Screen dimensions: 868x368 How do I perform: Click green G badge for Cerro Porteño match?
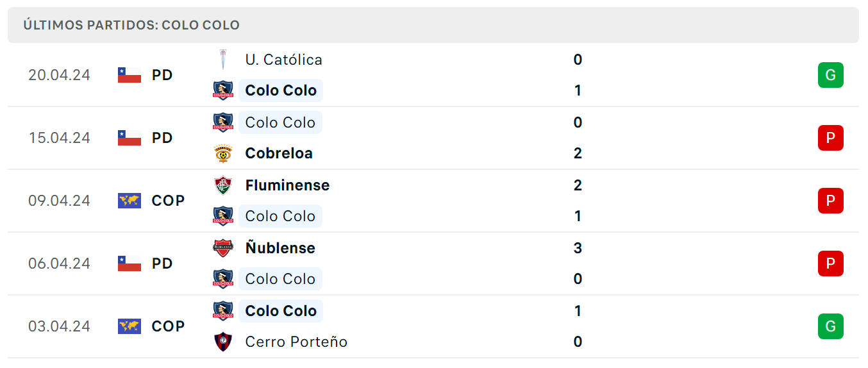pos(830,326)
